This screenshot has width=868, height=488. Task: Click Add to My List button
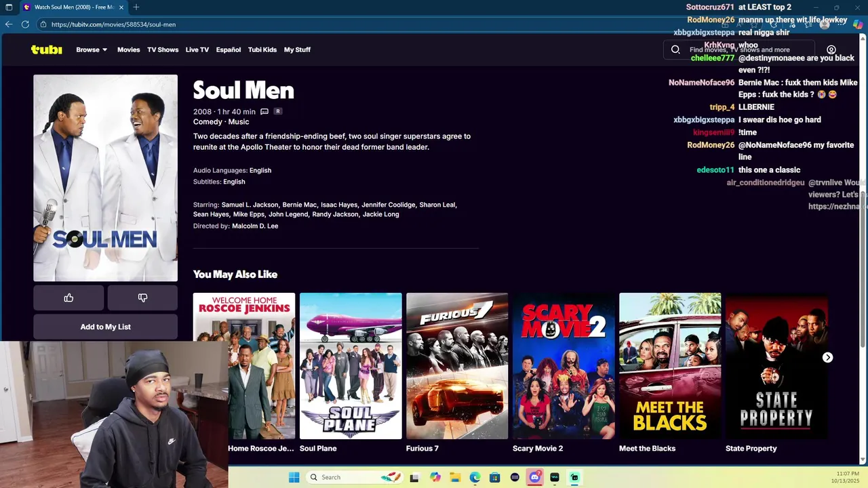(106, 327)
